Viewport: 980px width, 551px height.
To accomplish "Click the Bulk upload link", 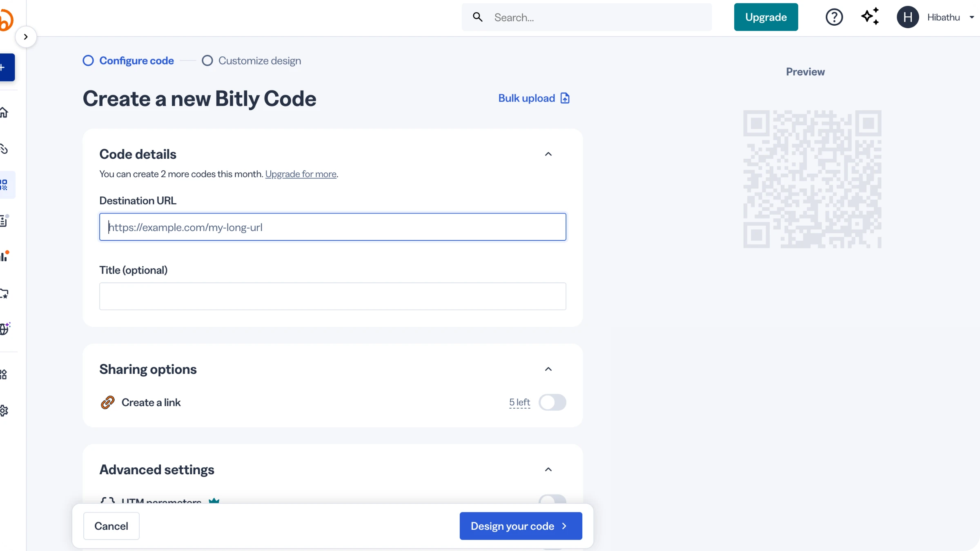I will (x=534, y=98).
